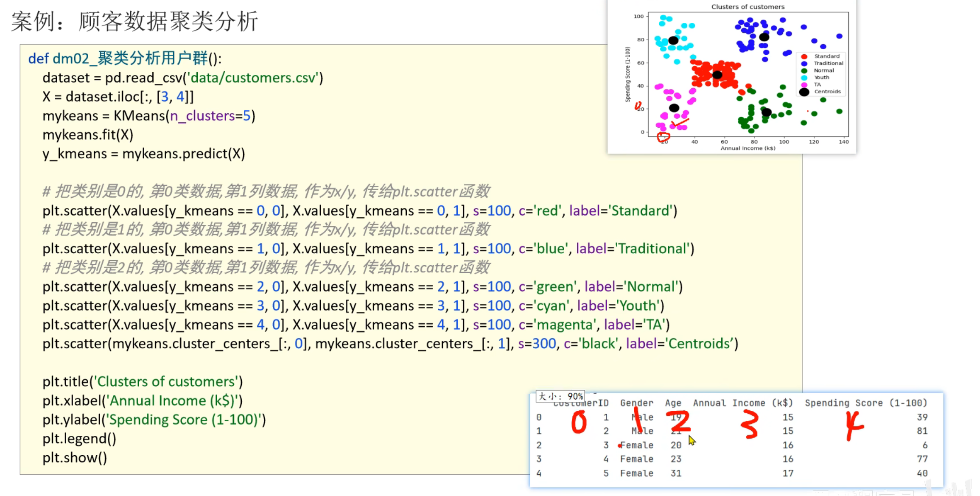
Task: Click the blue Traditional legend marker
Action: pos(804,63)
